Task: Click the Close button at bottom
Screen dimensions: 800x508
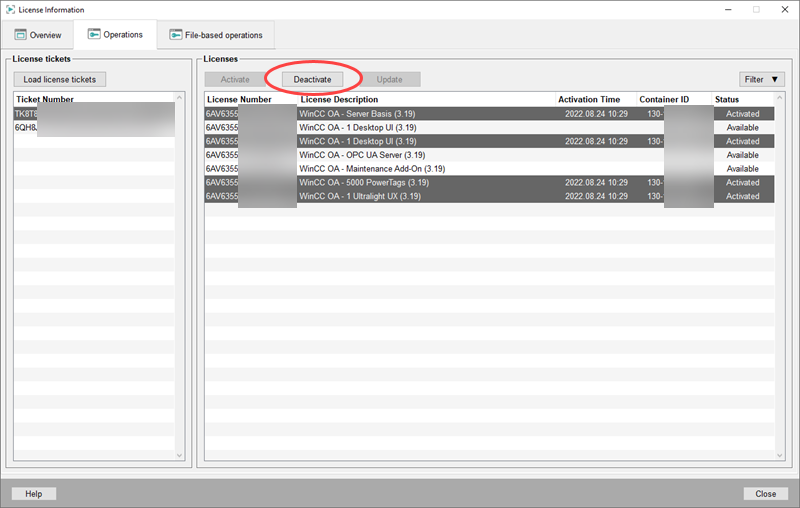Action: tap(765, 494)
